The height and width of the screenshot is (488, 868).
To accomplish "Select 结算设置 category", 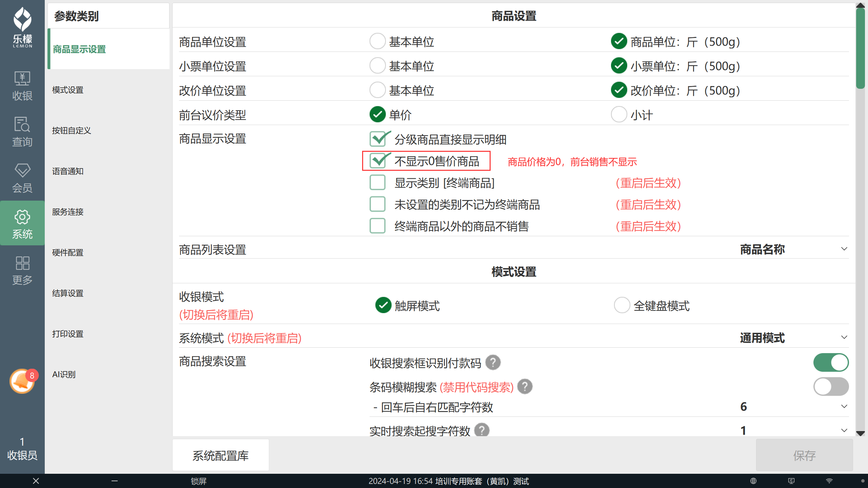I will [x=108, y=293].
